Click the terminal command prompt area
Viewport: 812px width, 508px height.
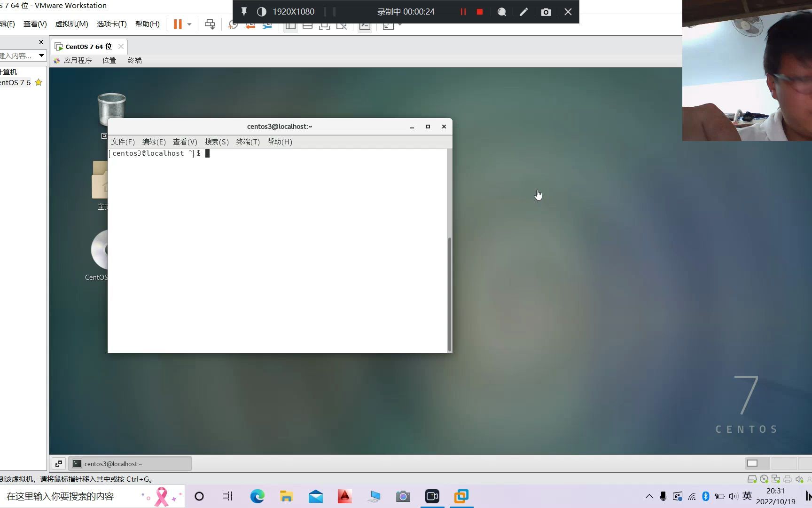tap(277, 250)
